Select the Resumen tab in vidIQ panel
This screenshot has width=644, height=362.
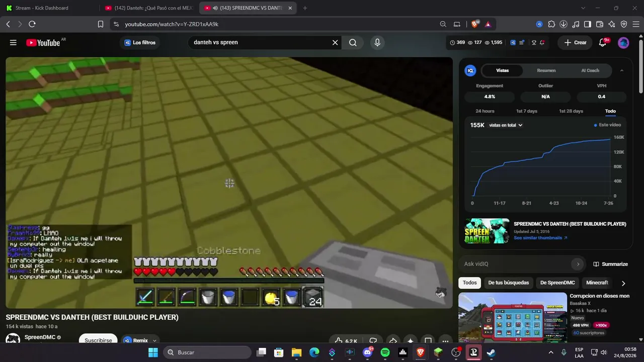(x=546, y=71)
